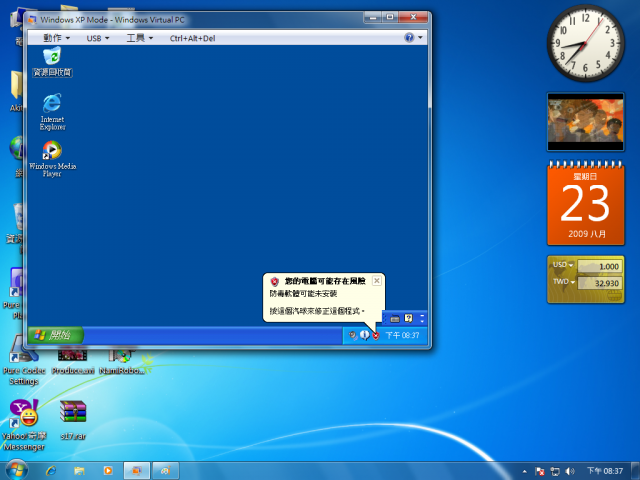Screen dimensions: 640x480
Task: Open Windows Explorer from the taskbar
Action: tap(79, 471)
